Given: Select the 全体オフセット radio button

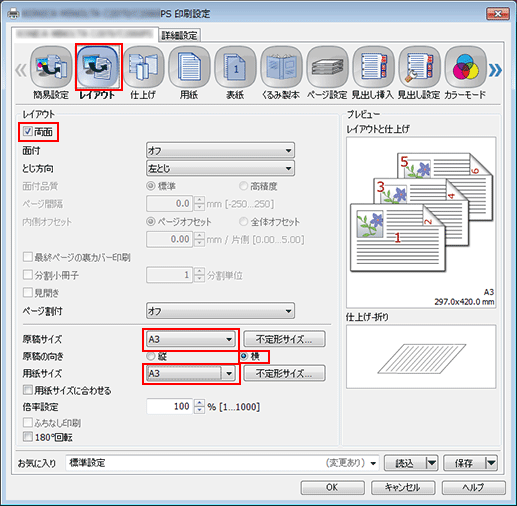Looking at the screenshot, I should pos(244,221).
